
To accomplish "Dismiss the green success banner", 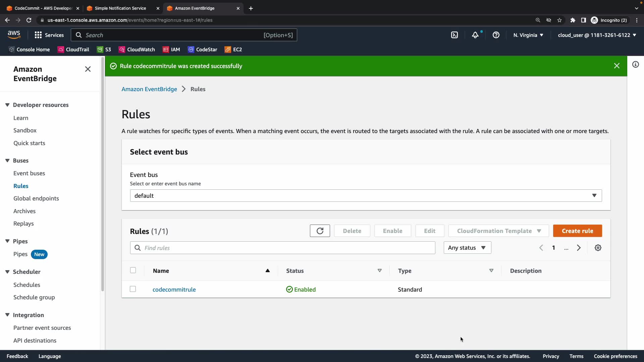I will 616,66.
